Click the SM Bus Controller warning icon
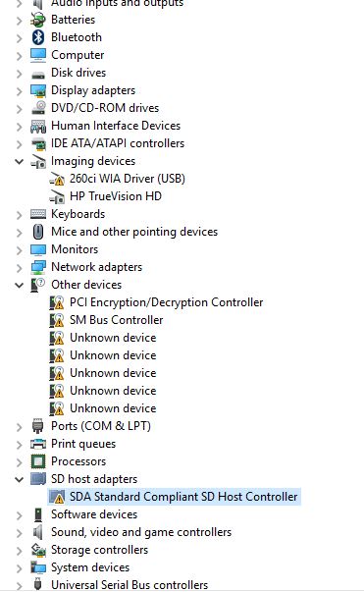This screenshot has width=364, height=592. [57, 320]
